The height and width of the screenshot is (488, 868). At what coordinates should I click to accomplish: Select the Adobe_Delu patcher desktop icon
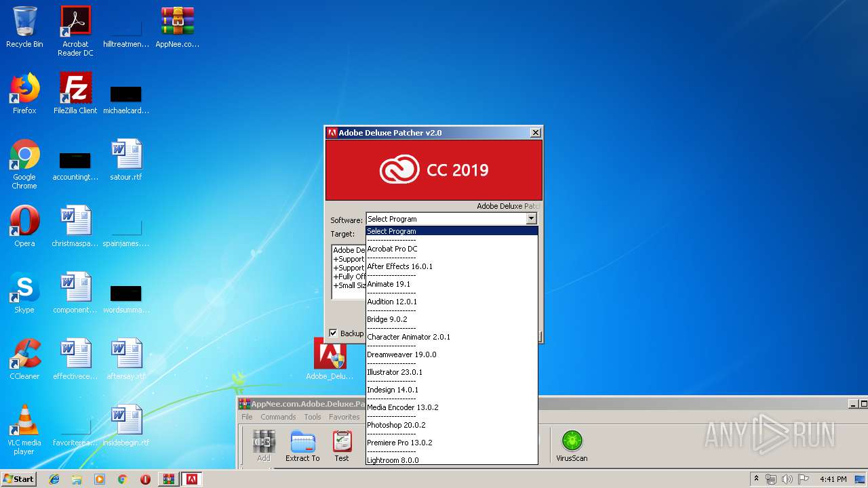[330, 359]
